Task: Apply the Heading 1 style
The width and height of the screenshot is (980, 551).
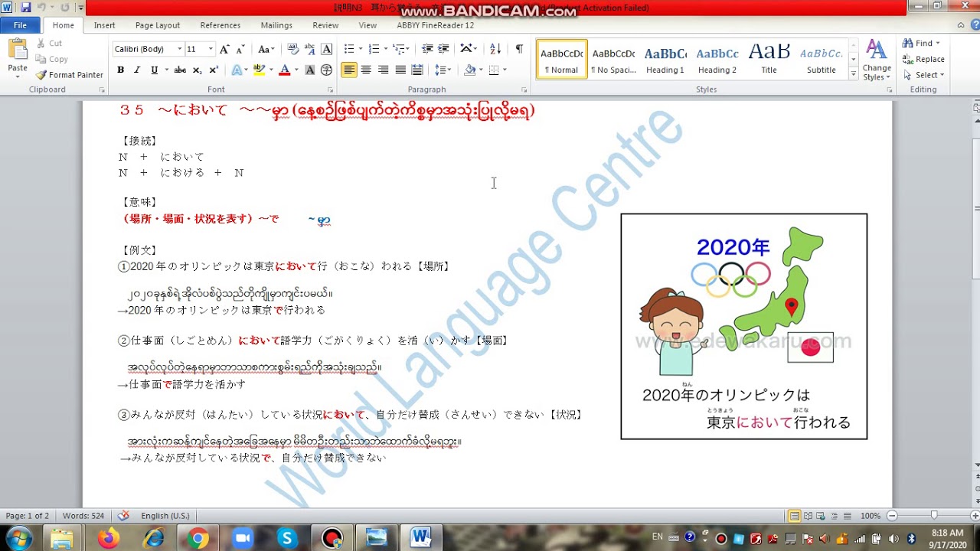Action: (x=665, y=60)
